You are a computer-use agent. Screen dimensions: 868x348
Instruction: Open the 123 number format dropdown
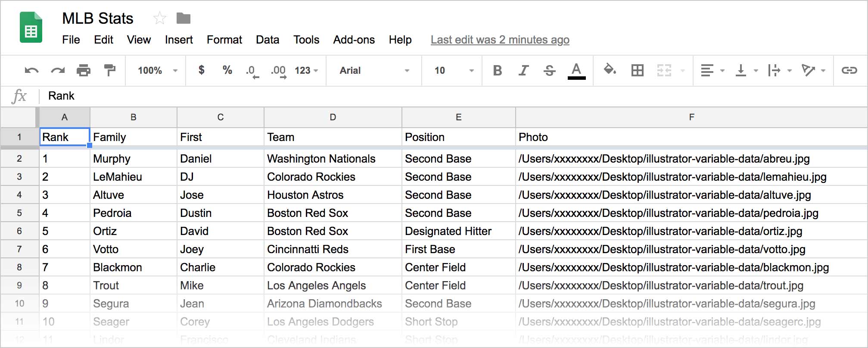coord(306,70)
